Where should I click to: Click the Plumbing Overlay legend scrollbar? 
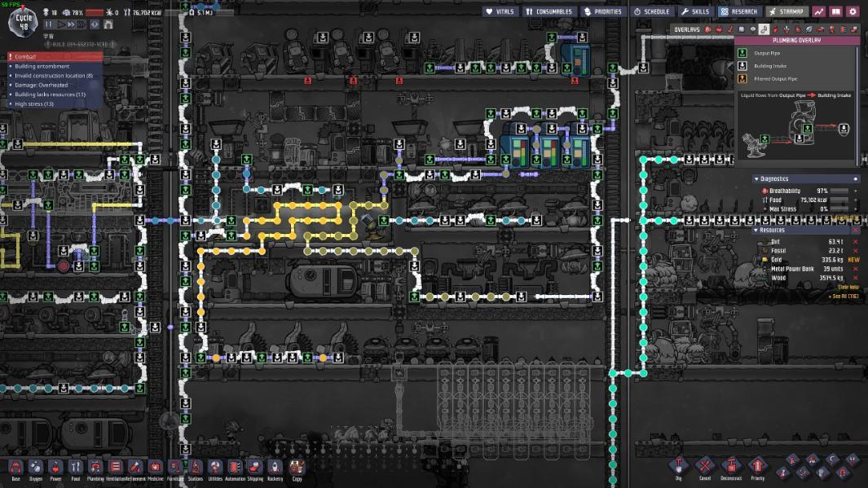858,105
